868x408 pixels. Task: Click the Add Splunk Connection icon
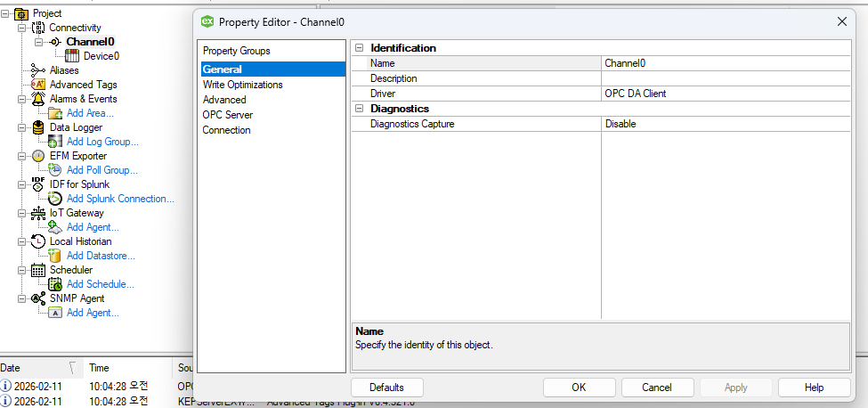click(55, 199)
